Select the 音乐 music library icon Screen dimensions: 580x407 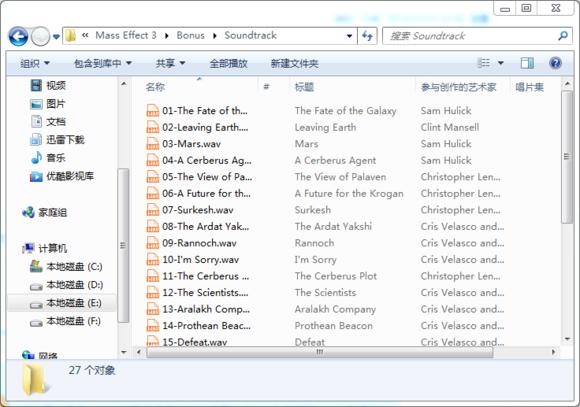click(x=36, y=158)
